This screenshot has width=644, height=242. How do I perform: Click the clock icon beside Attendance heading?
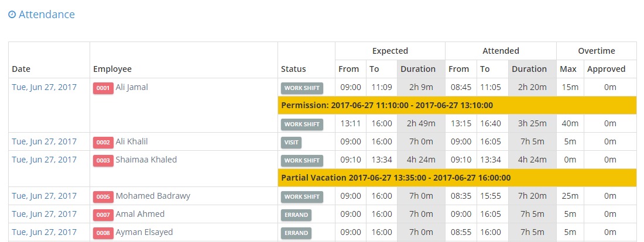[x=12, y=15]
